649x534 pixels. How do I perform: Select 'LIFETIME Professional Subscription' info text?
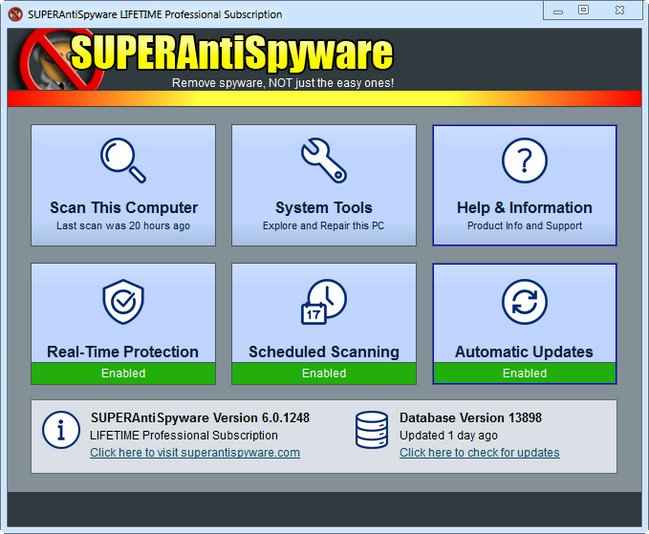[184, 435]
